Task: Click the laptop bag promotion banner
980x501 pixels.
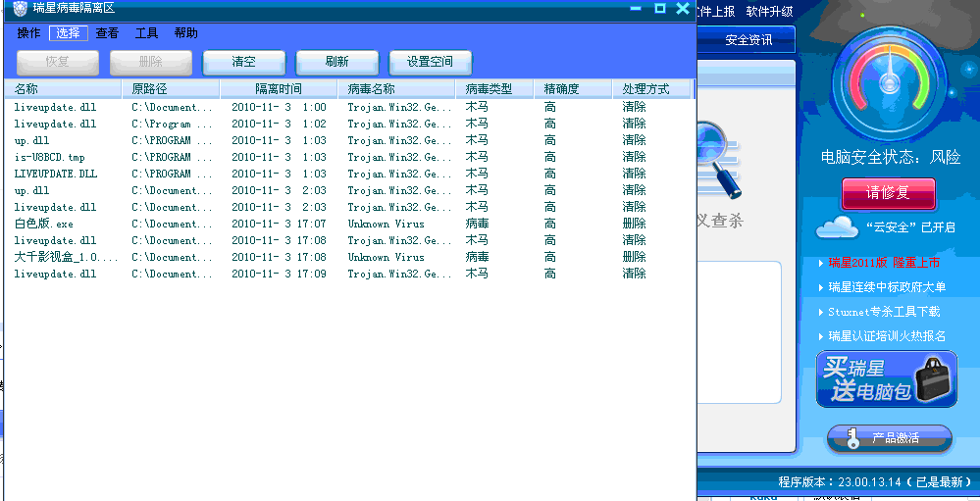Action: [x=886, y=379]
